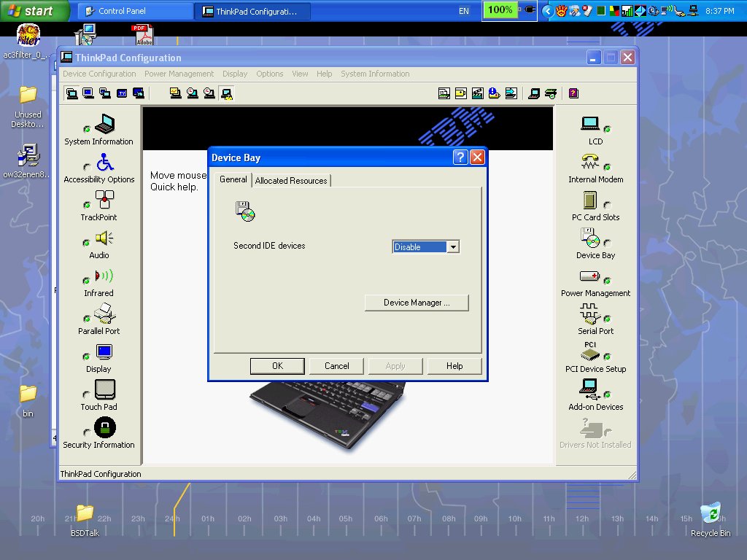Open the Add-on Devices icon
Viewport: 747px width, 560px height.
[589, 389]
